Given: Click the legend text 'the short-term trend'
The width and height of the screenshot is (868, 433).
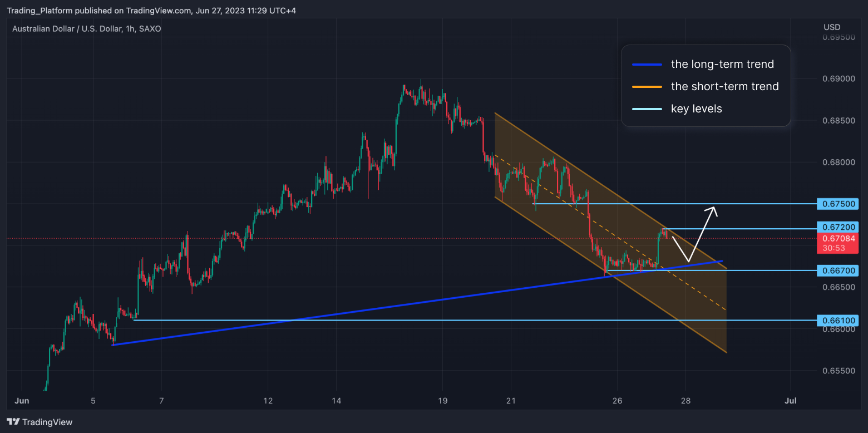Looking at the screenshot, I should coord(725,86).
